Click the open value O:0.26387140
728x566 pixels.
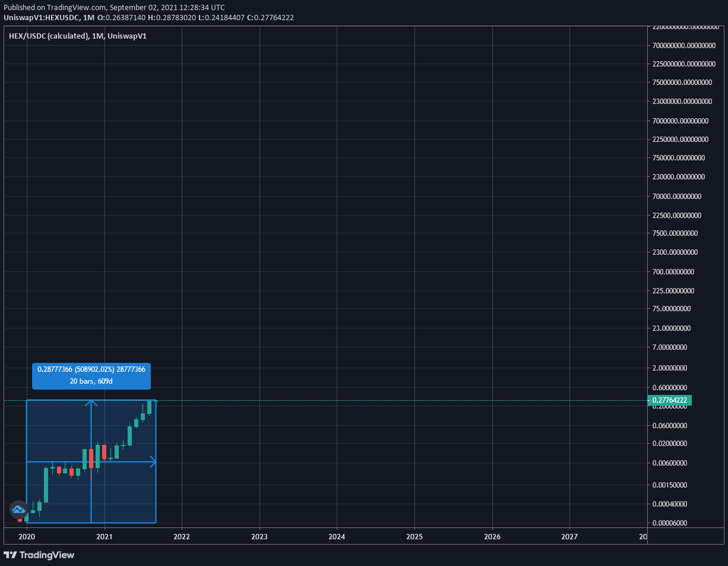121,17
